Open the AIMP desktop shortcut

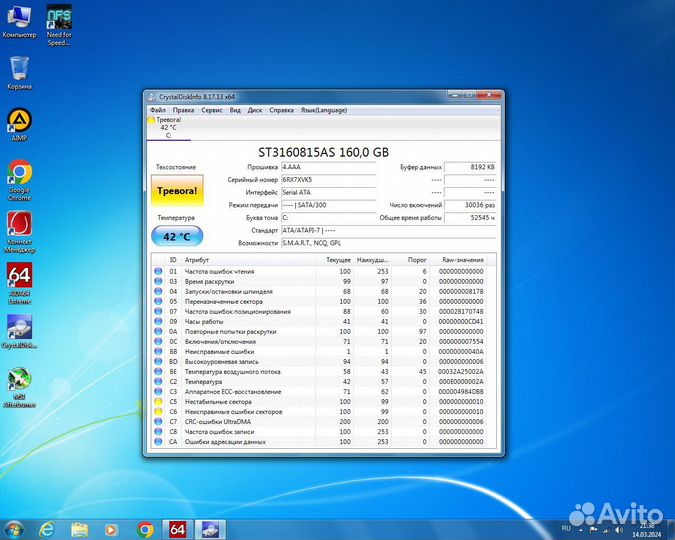19,123
